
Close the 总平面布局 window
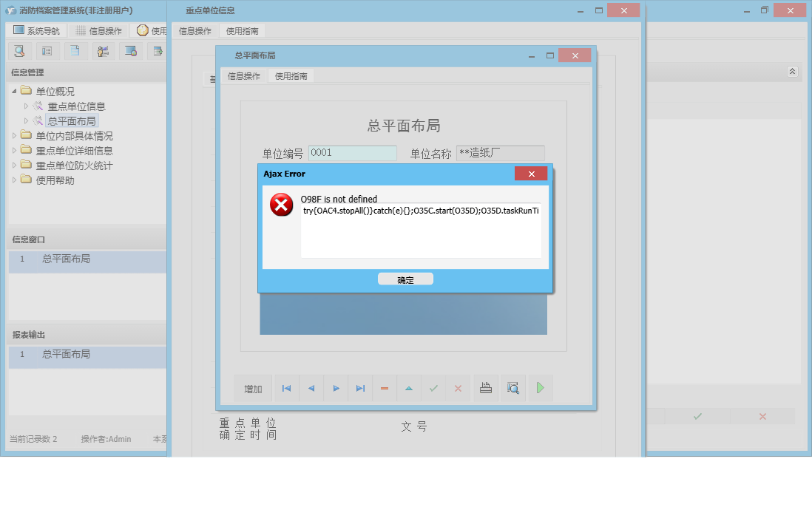click(x=575, y=55)
